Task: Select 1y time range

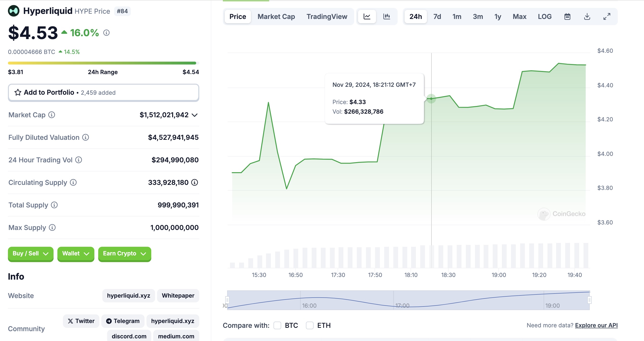Action: pos(498,17)
